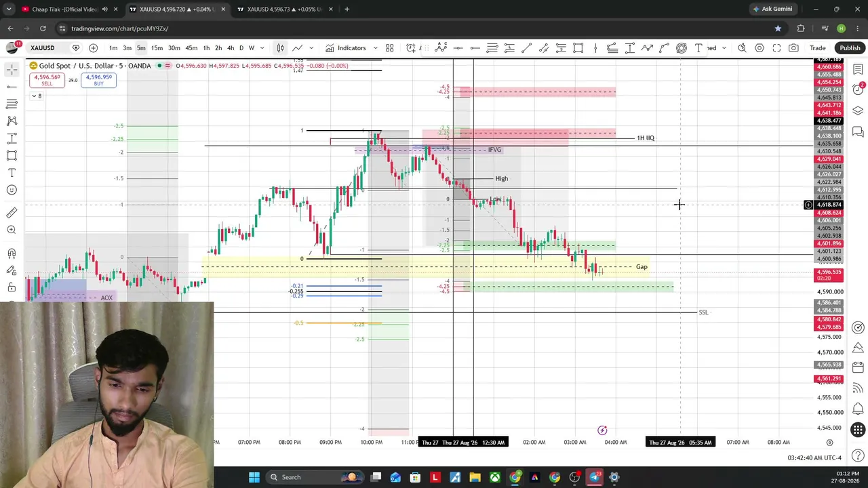Image resolution: width=868 pixels, height=488 pixels.
Task: Switch to the 4h timeframe
Action: 231,48
